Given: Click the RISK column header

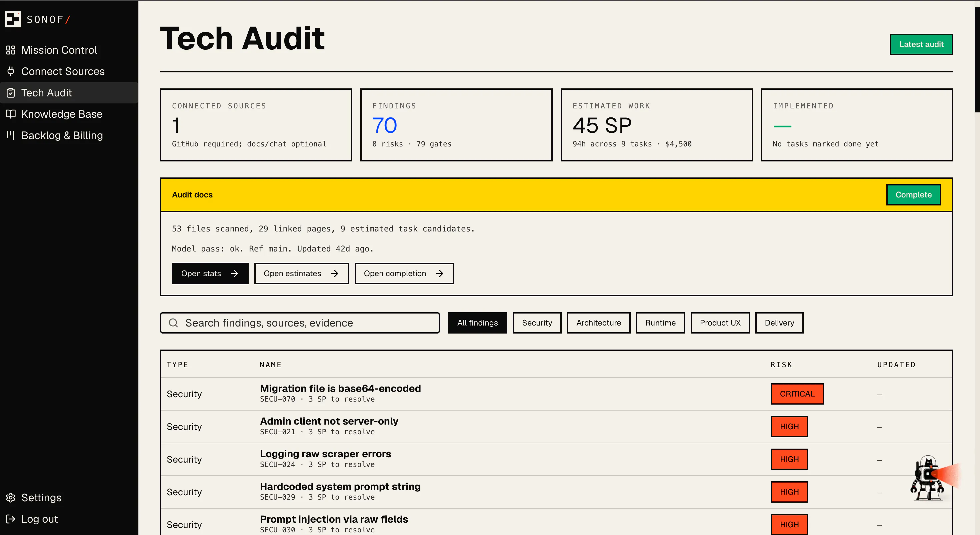Looking at the screenshot, I should point(781,365).
